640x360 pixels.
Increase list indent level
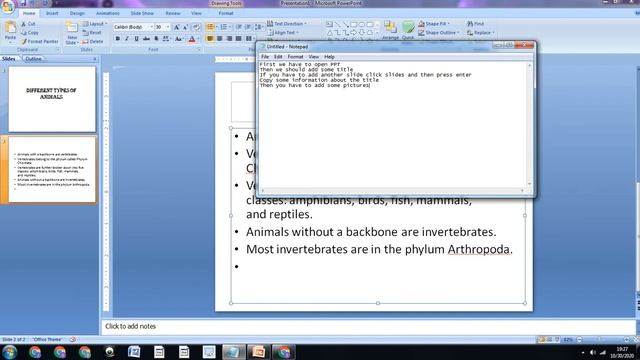tap(248, 27)
